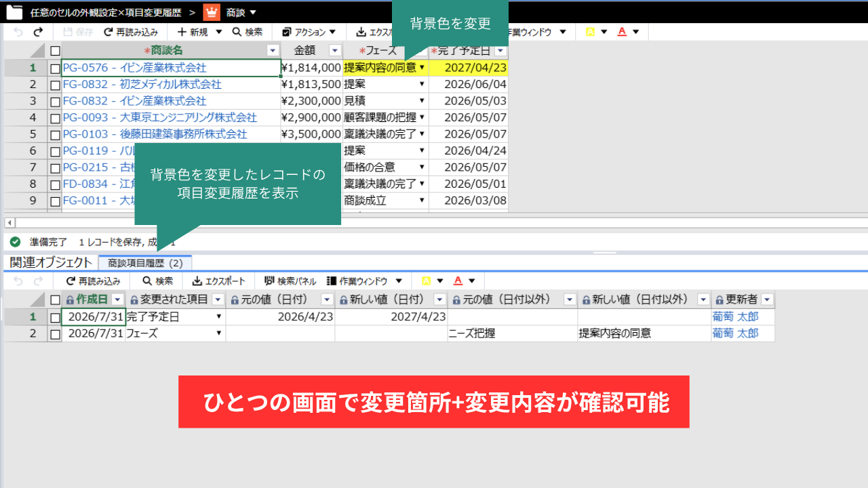Open the 作成日 column filter dropdown
The width and height of the screenshot is (868, 488).
pyautogui.click(x=117, y=300)
